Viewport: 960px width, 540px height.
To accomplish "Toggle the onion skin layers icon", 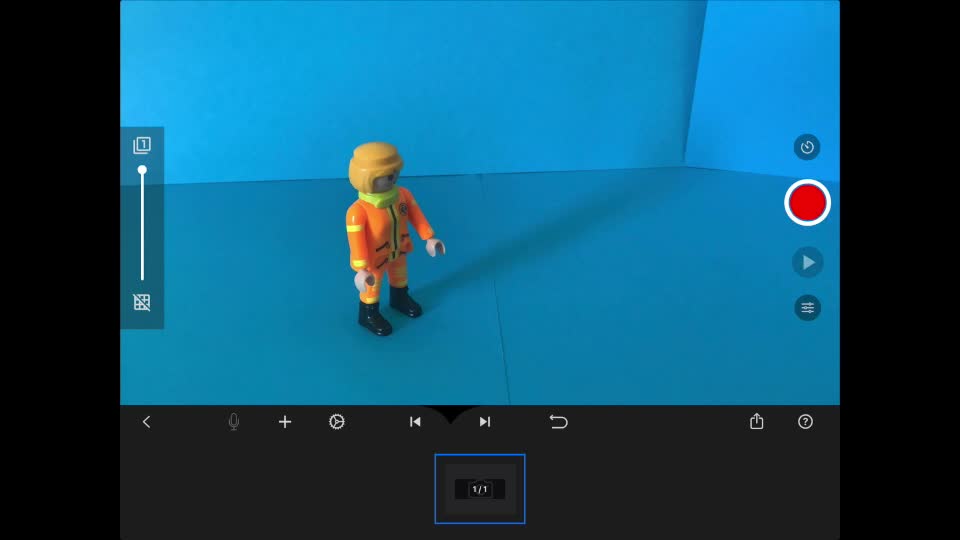I will pos(142,146).
